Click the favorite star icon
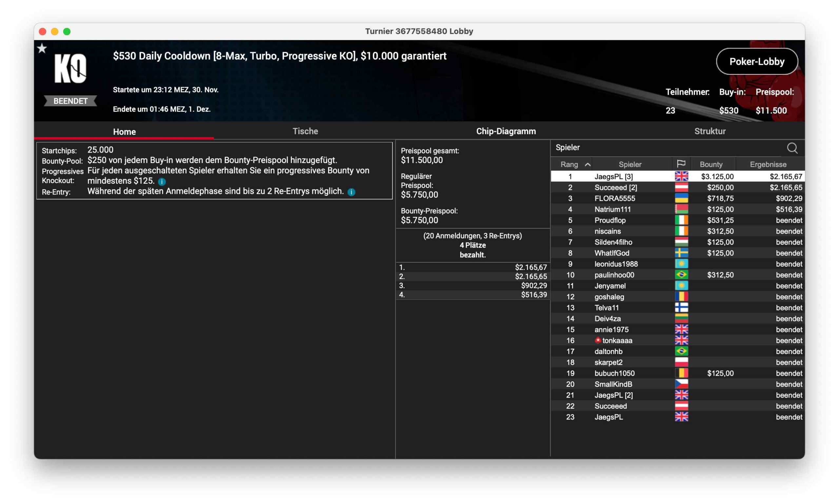Viewport: 839px width, 504px height. pos(42,48)
